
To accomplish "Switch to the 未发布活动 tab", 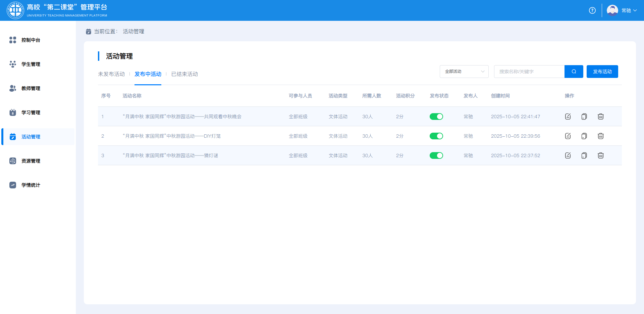I will click(x=111, y=74).
